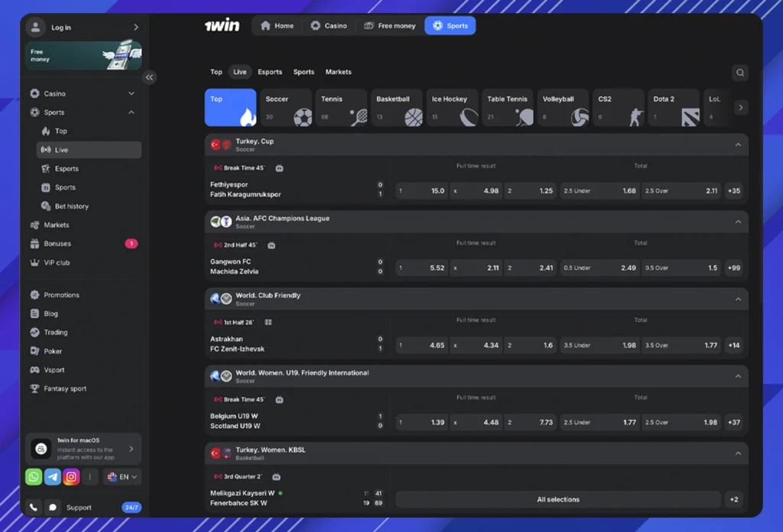Screen dimensions: 783x532
Task: Click All selections for Melikgazi match
Action: [558, 500]
